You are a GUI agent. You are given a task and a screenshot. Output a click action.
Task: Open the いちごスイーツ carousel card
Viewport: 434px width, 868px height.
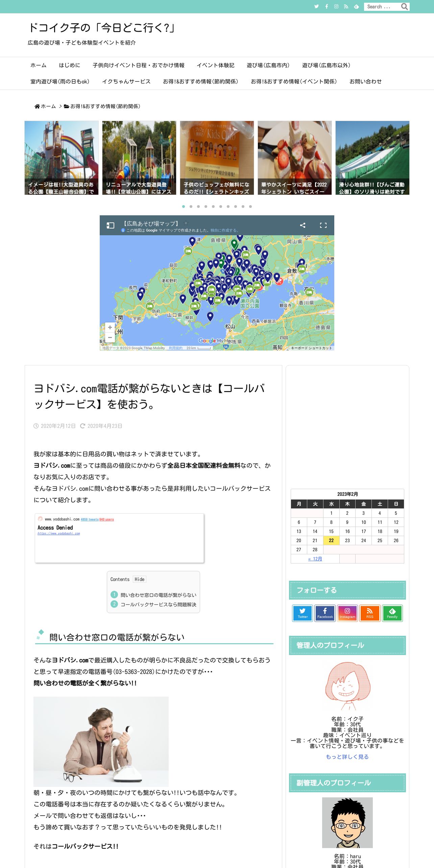click(x=295, y=158)
